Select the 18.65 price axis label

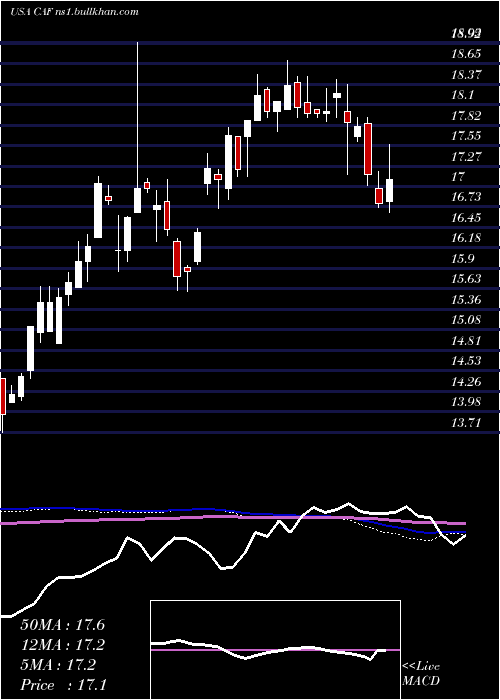pos(466,54)
